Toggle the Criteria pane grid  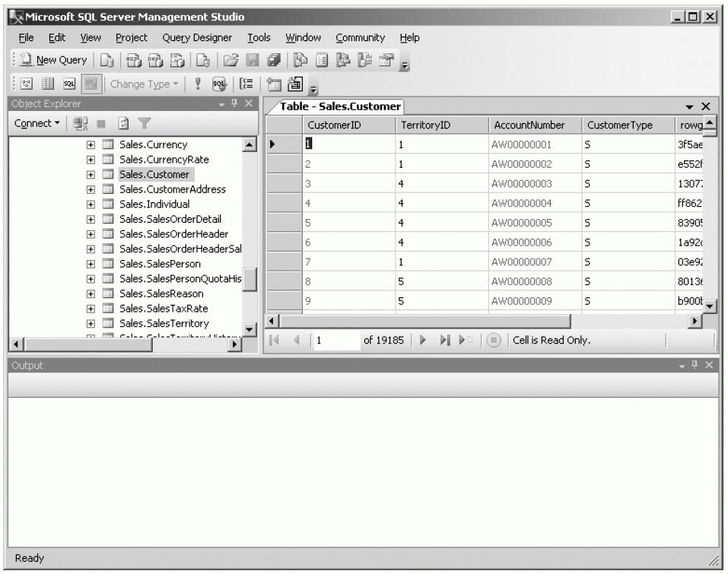pos(48,84)
